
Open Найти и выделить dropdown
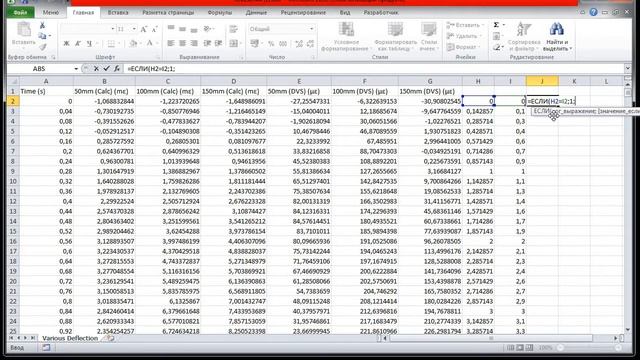[x=558, y=37]
